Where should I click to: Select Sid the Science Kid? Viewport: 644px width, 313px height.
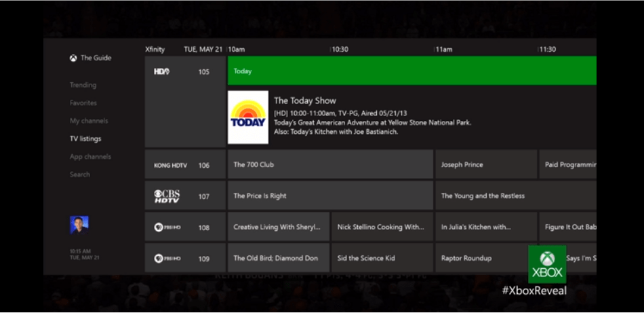382,258
